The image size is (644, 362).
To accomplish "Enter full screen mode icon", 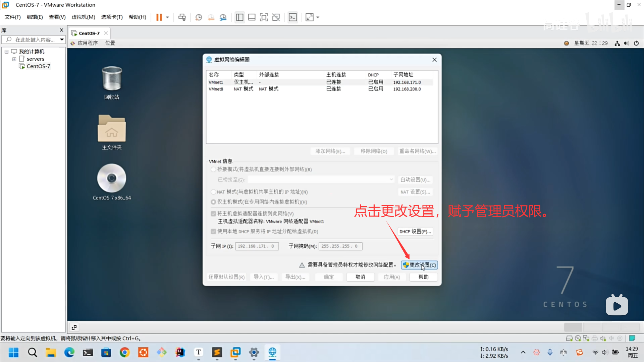I will 264,17.
